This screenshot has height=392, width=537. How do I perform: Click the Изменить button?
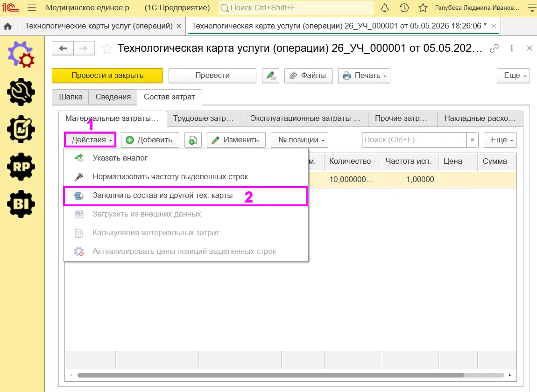pyautogui.click(x=236, y=140)
